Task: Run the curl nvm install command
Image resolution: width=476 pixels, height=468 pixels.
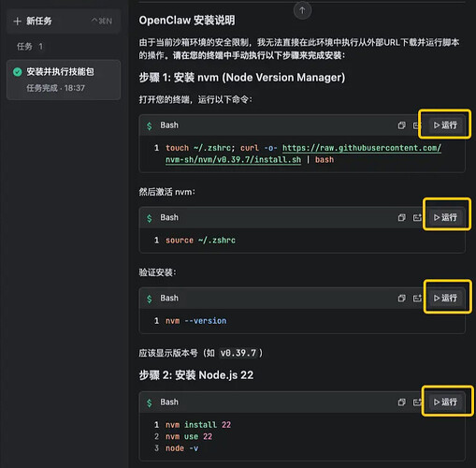Action: 445,125
